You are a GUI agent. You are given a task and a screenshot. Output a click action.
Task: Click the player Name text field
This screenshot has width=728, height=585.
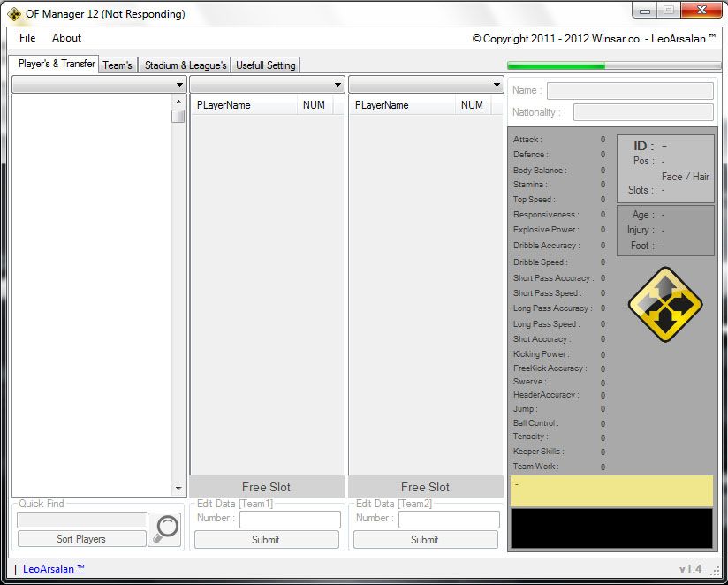tap(629, 91)
